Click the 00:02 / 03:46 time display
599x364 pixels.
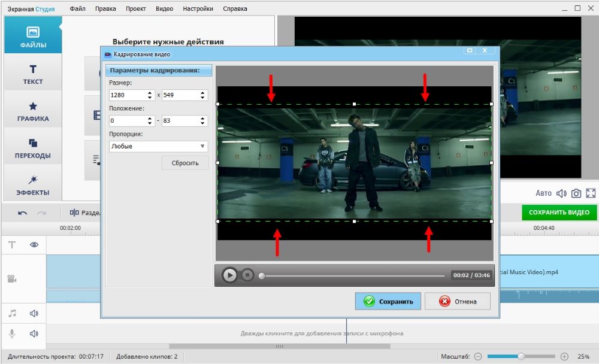471,275
